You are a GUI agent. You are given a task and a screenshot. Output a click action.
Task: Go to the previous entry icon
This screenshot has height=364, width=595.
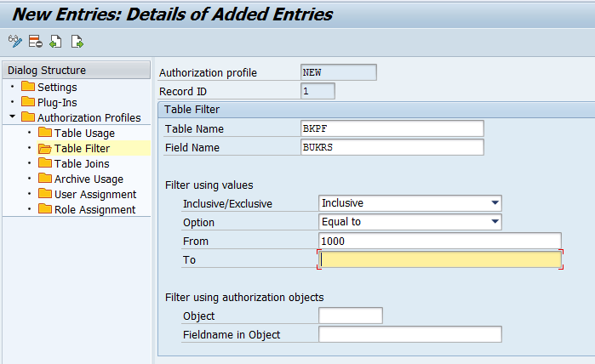pyautogui.click(x=55, y=42)
